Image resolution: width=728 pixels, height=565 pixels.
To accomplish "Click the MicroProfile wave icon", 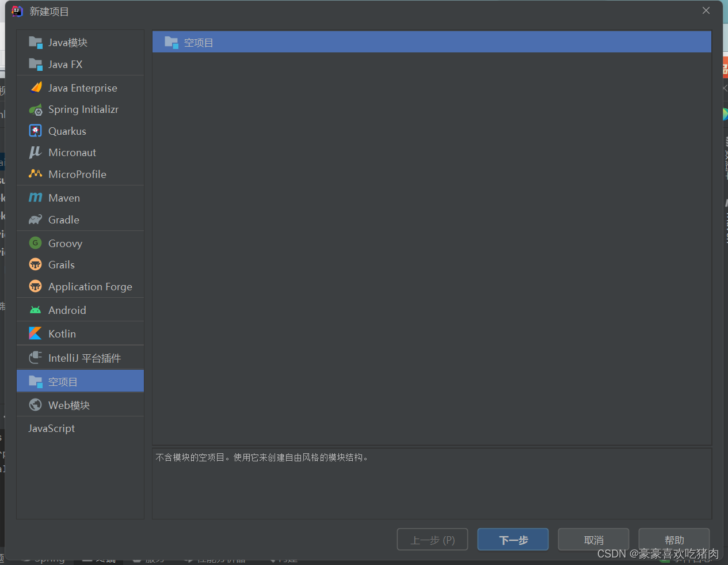I will pos(36,173).
